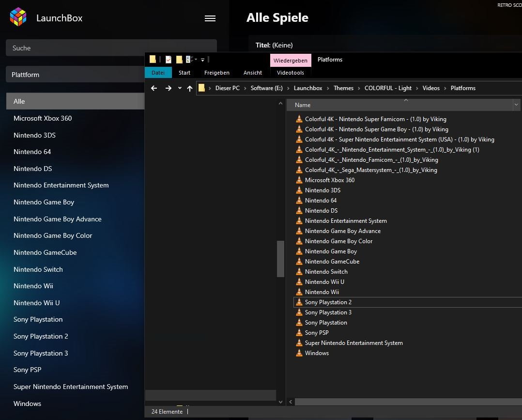522x420 pixels.
Task: Click VLC icon of Colorful 4K Nintendo Super Famicom file
Action: point(299,119)
